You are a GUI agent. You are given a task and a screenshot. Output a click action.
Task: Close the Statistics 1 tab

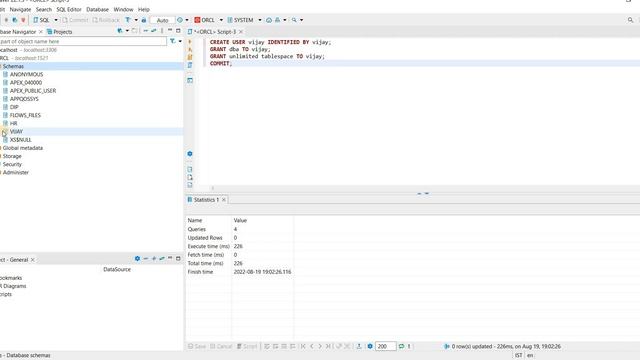(224, 200)
